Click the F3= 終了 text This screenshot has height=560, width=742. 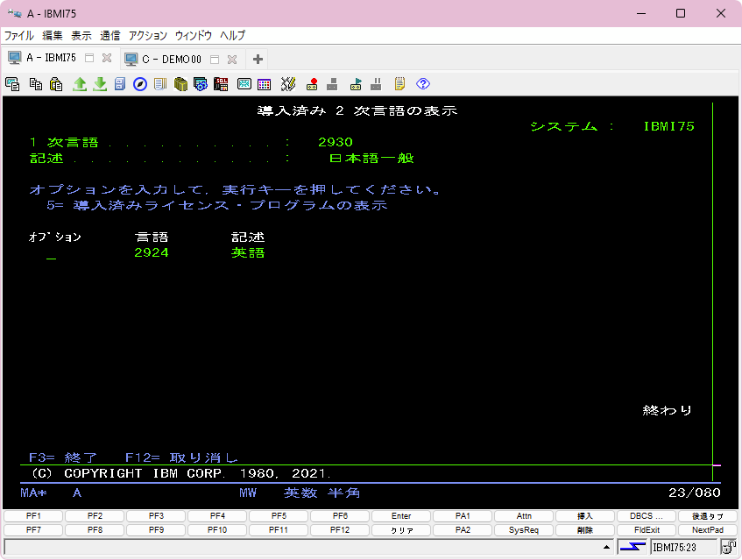[x=63, y=457]
